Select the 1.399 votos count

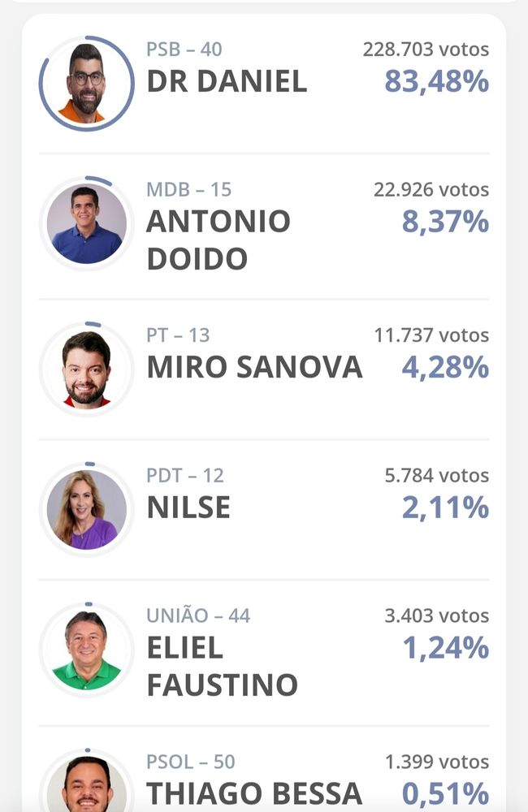tap(437, 762)
